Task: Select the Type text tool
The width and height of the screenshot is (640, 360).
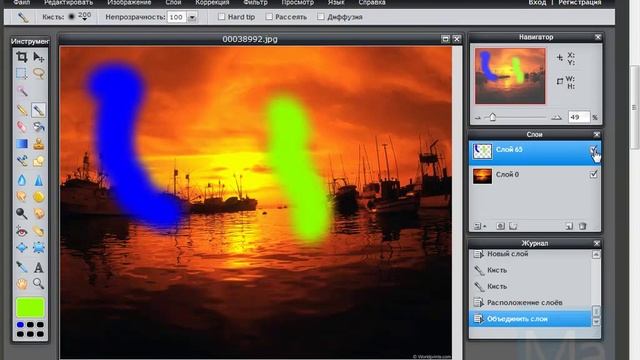Action: tap(39, 267)
